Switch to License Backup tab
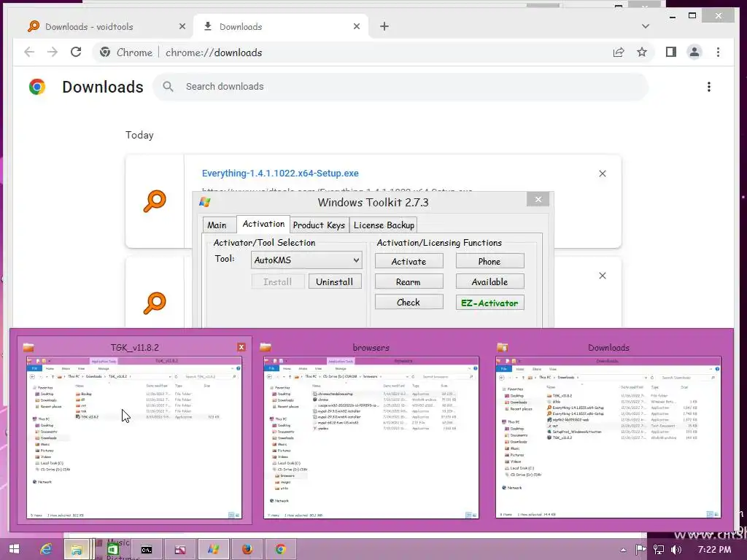Screen dimensions: 747x560 point(384,225)
